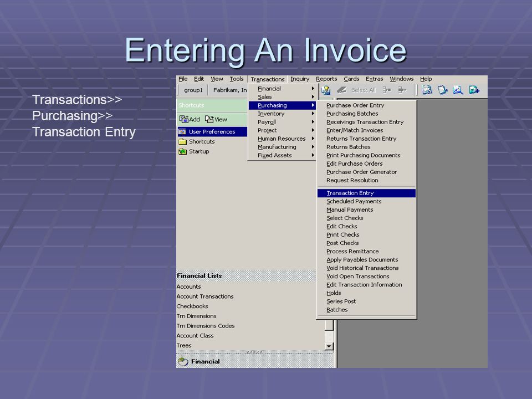The image size is (532, 399).
Task: Open the Tools menu
Action: (x=237, y=79)
